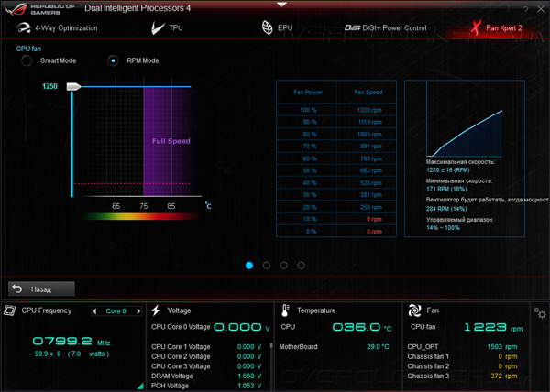Click the CPU Core 0 Voltage reading
The height and width of the screenshot is (392, 550).
(x=242, y=328)
